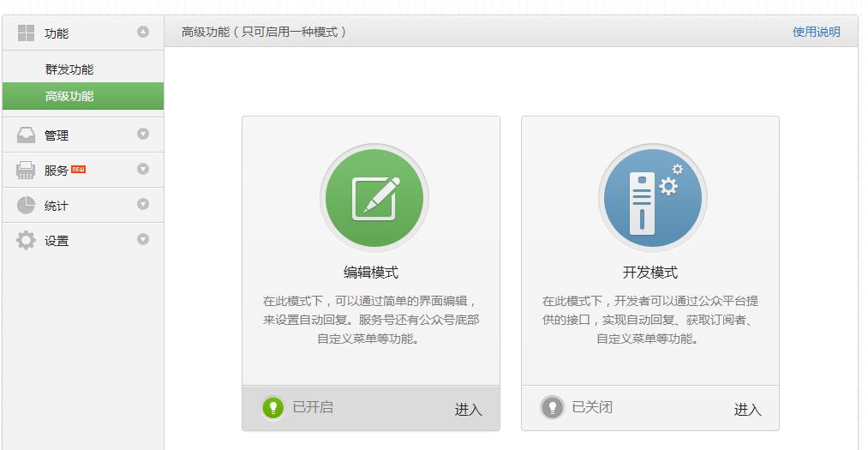Click the green 编辑模式 pencil icon
The width and height of the screenshot is (868, 450).
pyautogui.click(x=374, y=198)
